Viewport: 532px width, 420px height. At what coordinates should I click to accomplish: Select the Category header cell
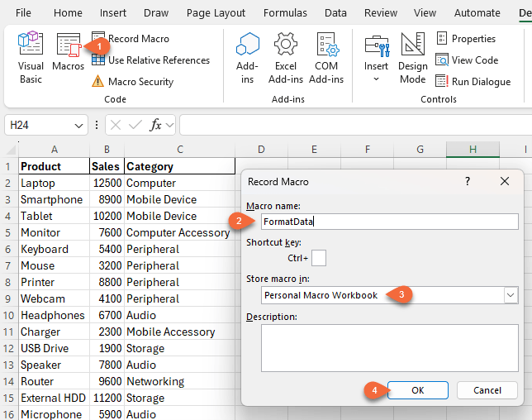coord(180,166)
